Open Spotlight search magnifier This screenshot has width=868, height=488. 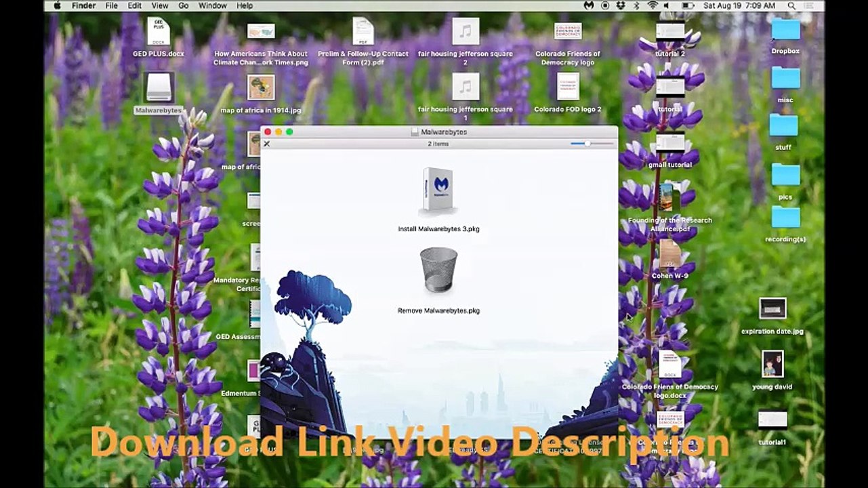click(791, 5)
